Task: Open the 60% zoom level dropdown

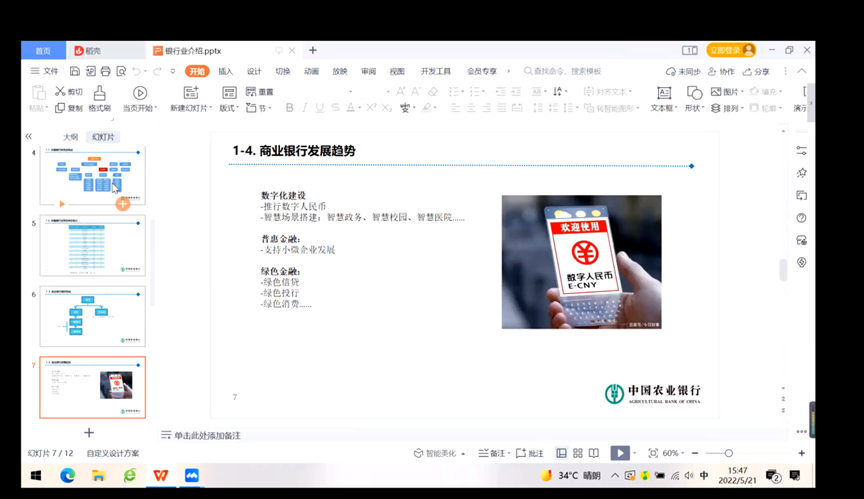Action: pyautogui.click(x=675, y=453)
